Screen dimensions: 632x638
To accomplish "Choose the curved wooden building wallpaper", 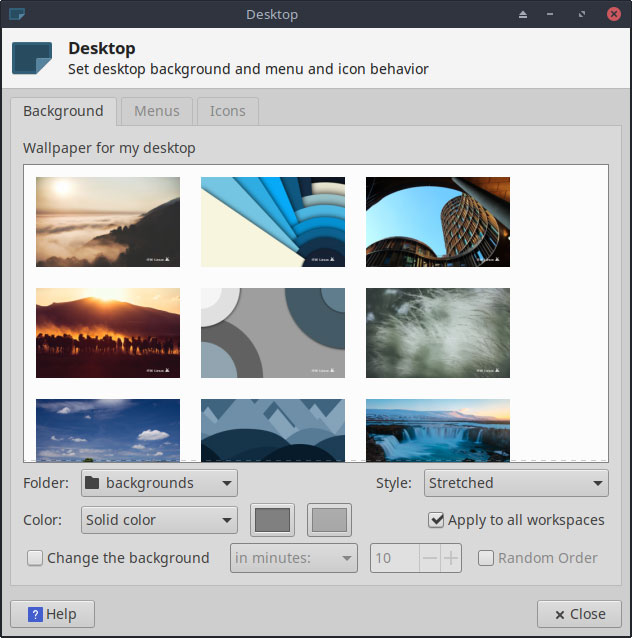I will coord(438,222).
